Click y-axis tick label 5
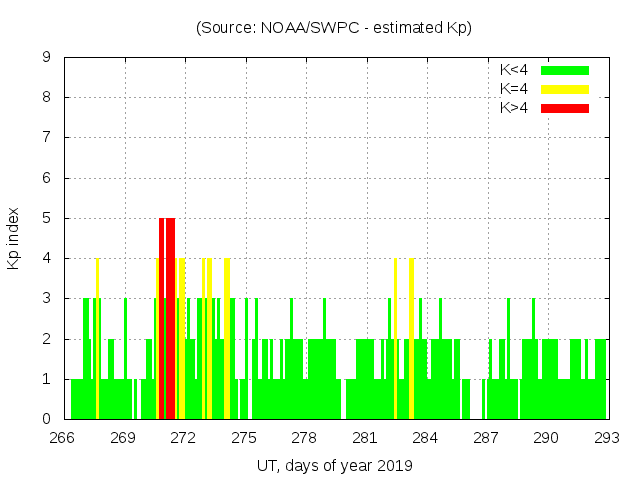 pos(47,218)
